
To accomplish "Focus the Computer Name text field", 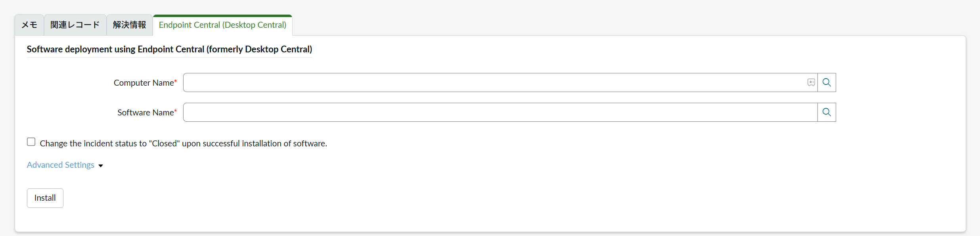I will point(494,83).
